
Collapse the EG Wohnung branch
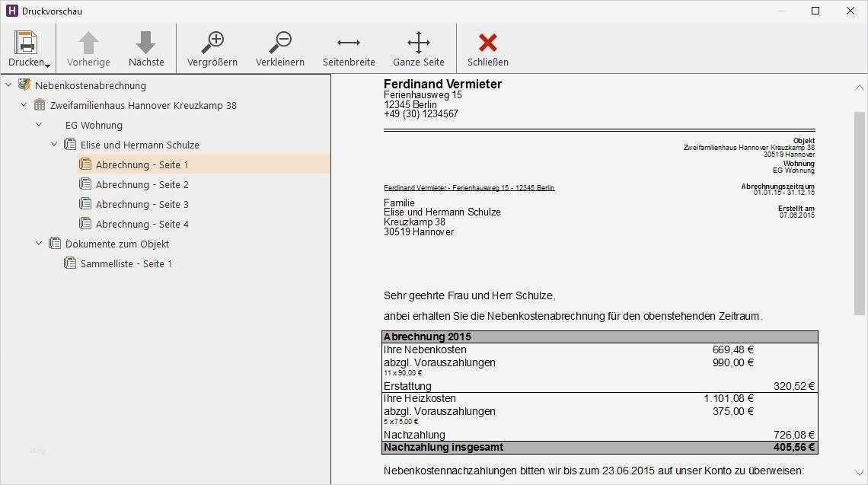[x=38, y=125]
